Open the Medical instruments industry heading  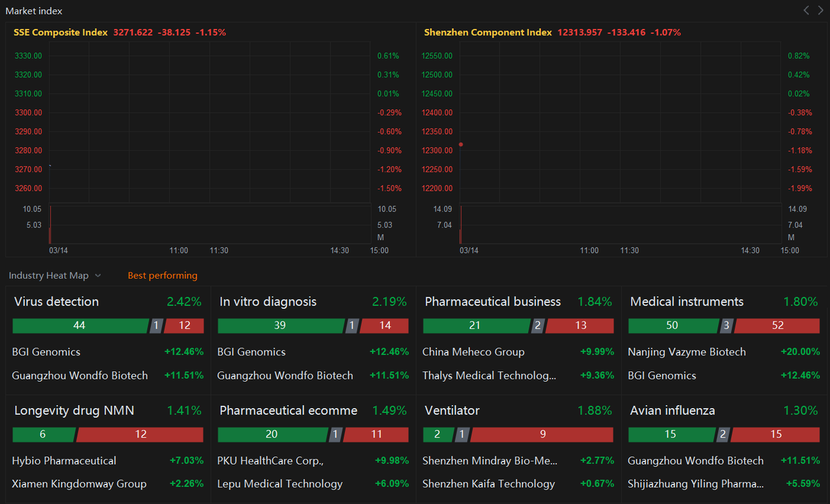pyautogui.click(x=687, y=301)
